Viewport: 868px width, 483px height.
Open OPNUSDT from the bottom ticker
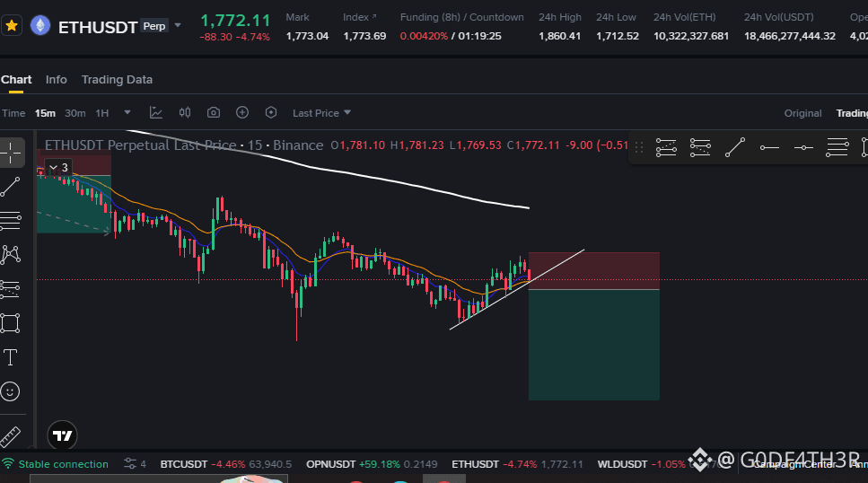(x=372, y=464)
